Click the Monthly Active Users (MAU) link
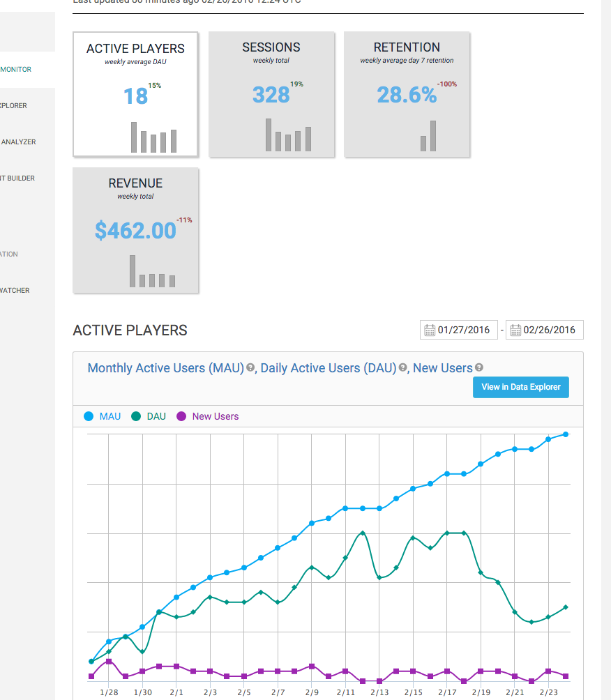Screen dimensions: 611x700 click(x=166, y=368)
